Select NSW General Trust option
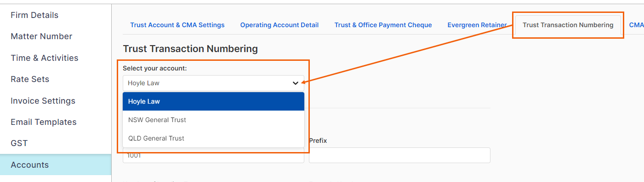The image size is (644, 182). tap(213, 120)
